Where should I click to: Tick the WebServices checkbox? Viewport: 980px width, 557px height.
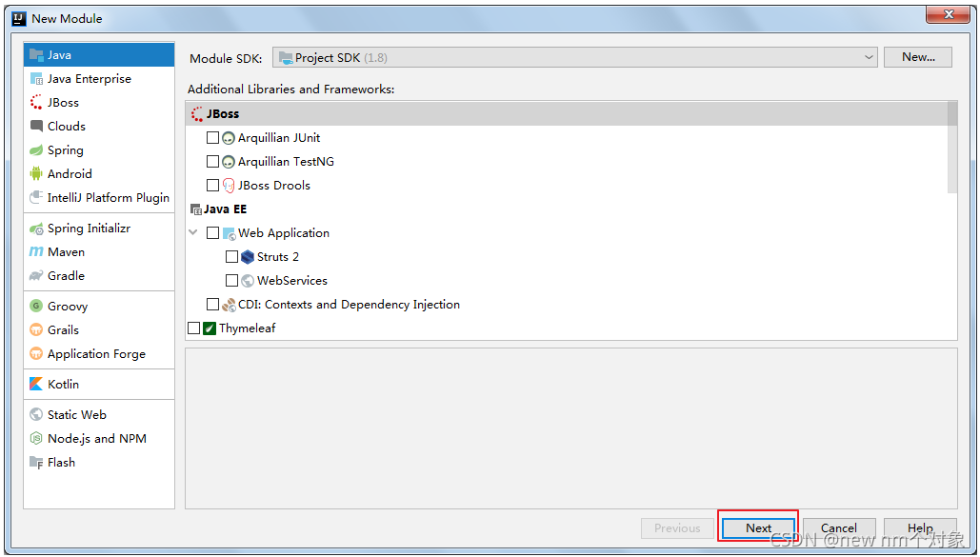(231, 280)
